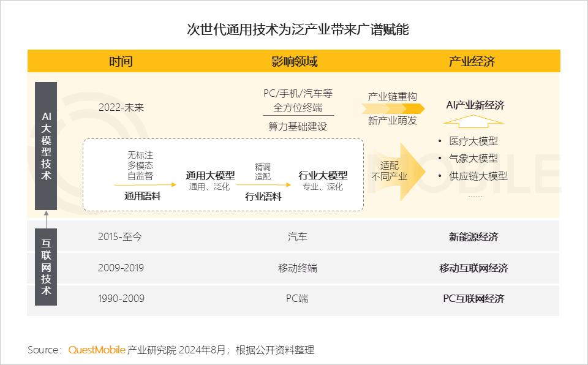Click the hollow upward arrow under AI产业新经济
This screenshot has height=365, width=588.
[473, 121]
